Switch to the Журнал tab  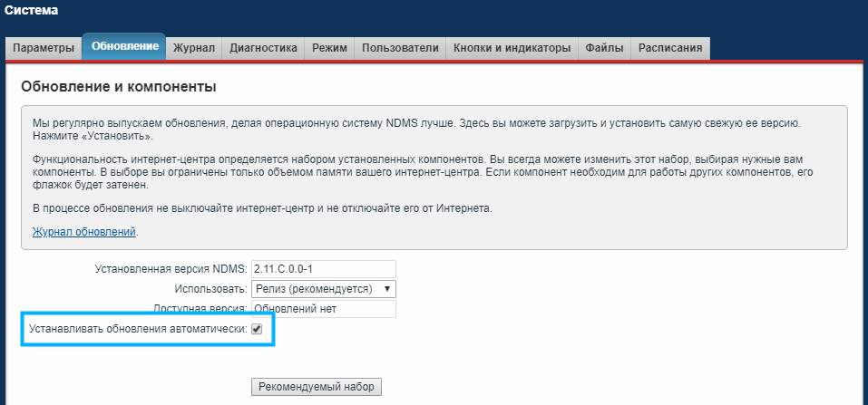click(x=193, y=48)
